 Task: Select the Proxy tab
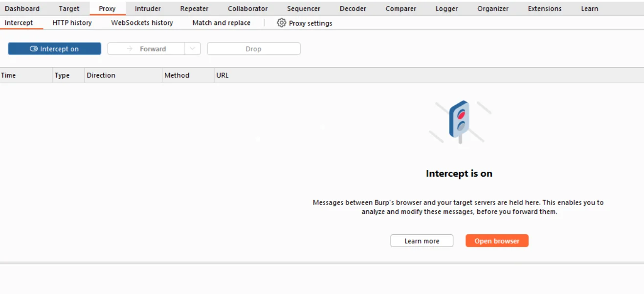tap(107, 8)
